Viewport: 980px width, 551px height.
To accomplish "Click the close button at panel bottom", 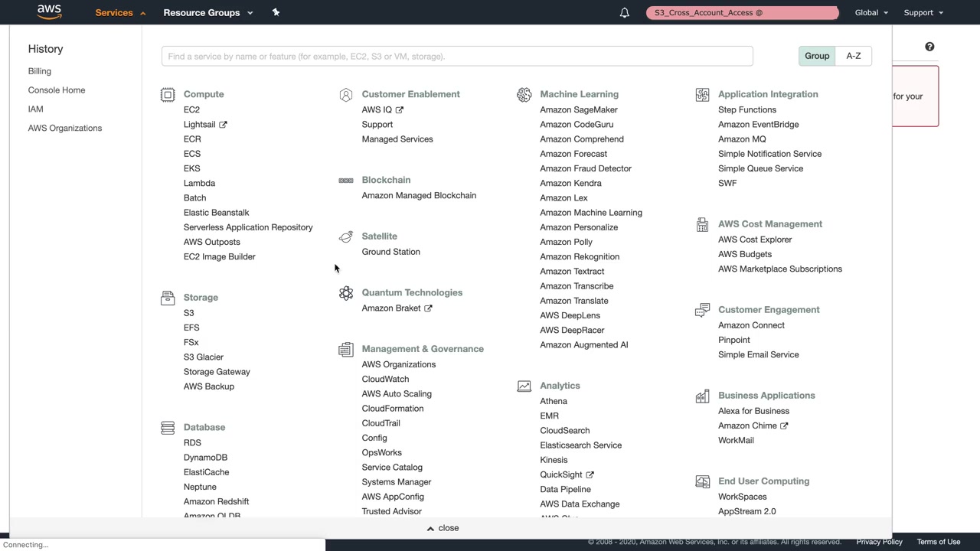I will point(443,528).
